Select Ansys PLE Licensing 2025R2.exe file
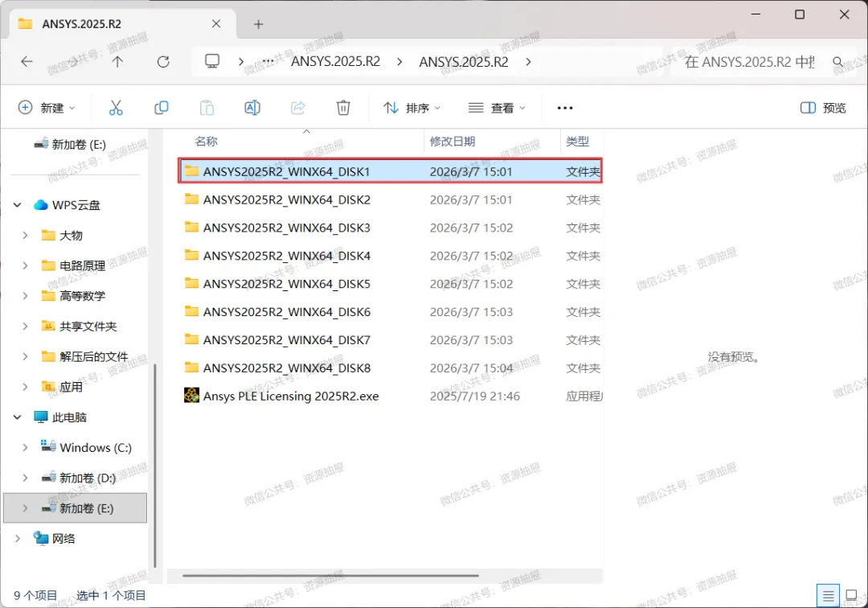 coord(391,396)
